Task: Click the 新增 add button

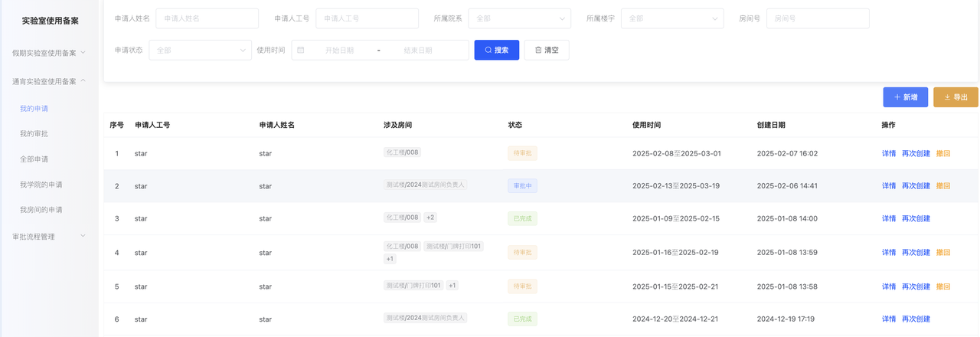Action: point(906,97)
